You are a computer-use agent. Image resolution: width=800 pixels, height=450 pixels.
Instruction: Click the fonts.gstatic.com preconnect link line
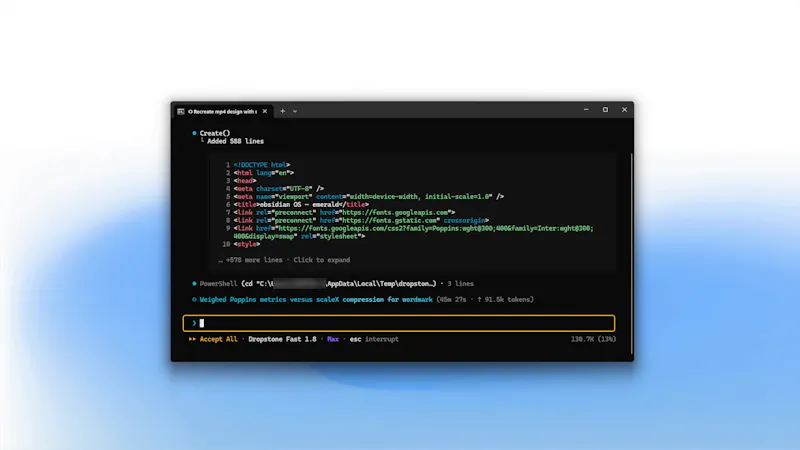(x=361, y=220)
